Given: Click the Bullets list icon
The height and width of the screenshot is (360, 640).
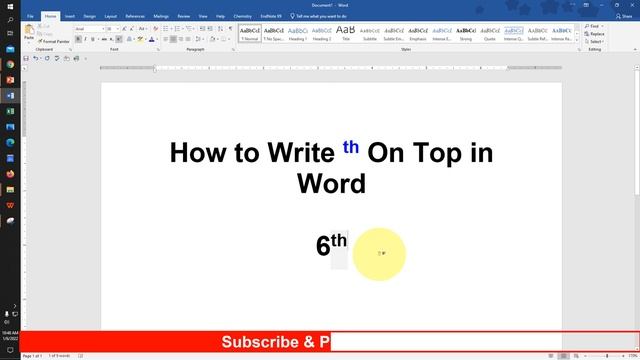Looking at the screenshot, I should coord(166,29).
